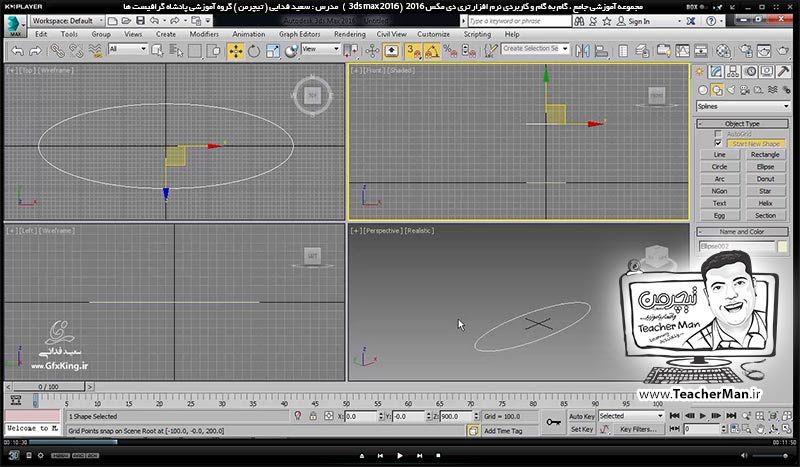Click the Set Key button
800x467 pixels.
point(582,429)
